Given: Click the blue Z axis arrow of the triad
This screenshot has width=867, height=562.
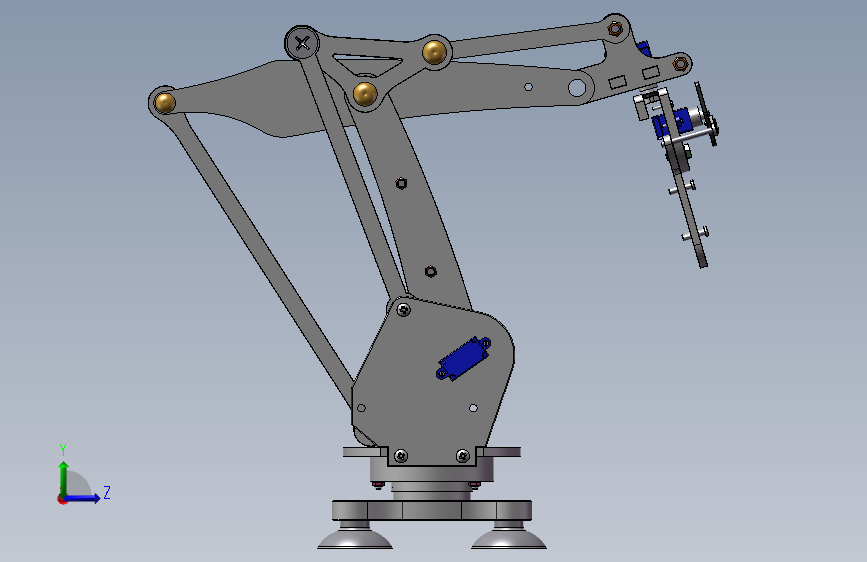Looking at the screenshot, I should coord(83,498).
